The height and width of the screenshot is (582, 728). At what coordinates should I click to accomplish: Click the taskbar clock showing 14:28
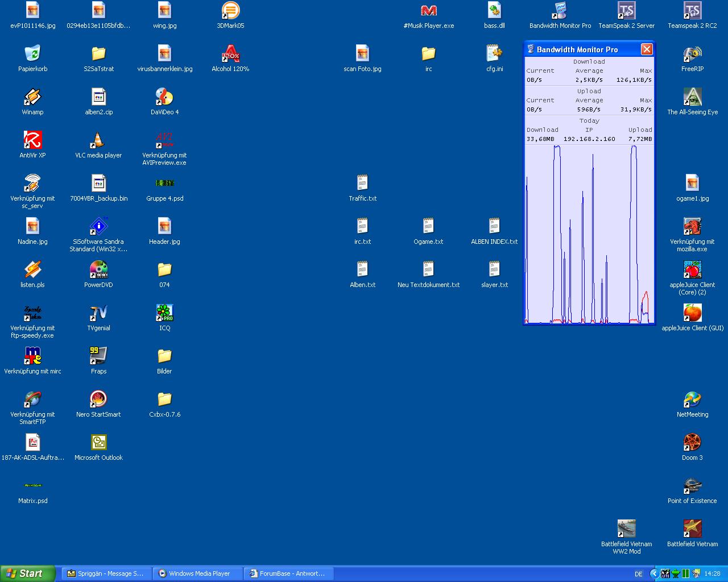[x=712, y=574]
